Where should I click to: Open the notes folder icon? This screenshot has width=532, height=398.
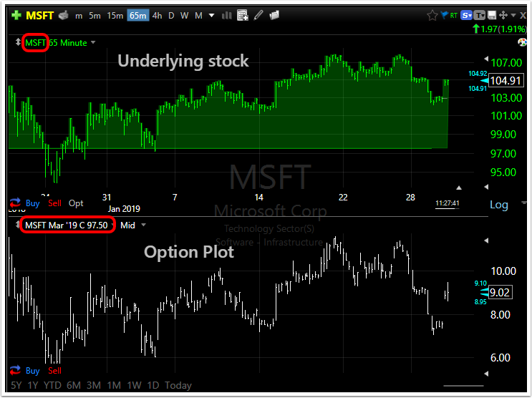click(274, 15)
